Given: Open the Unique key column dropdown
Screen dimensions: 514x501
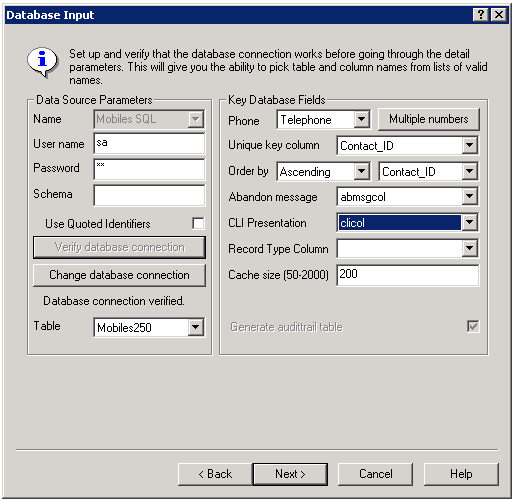Looking at the screenshot, I should pos(469,145).
